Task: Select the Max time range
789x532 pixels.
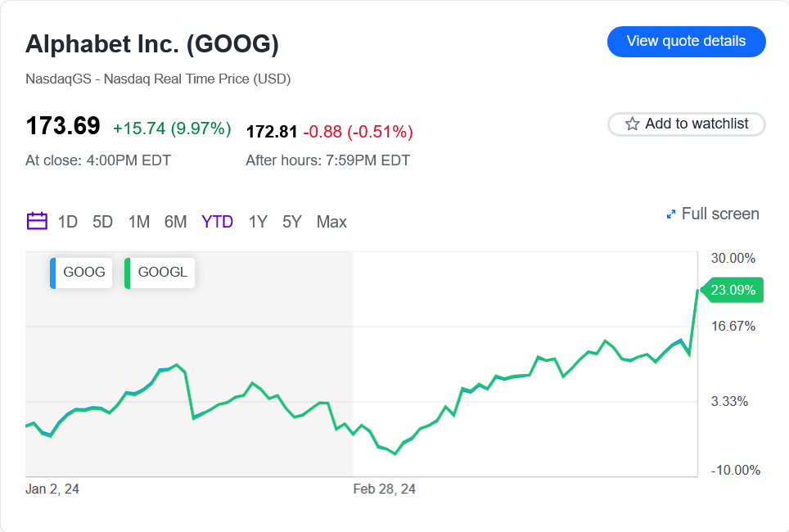Action: tap(331, 222)
